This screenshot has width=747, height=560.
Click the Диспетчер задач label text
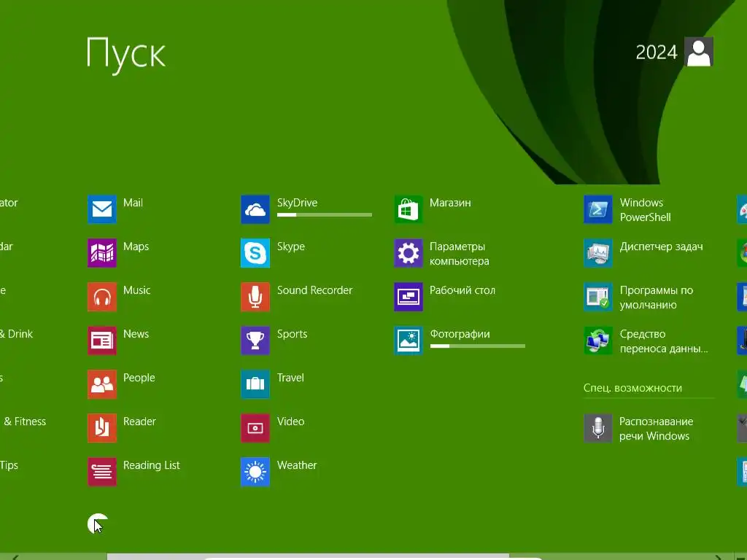[661, 246]
